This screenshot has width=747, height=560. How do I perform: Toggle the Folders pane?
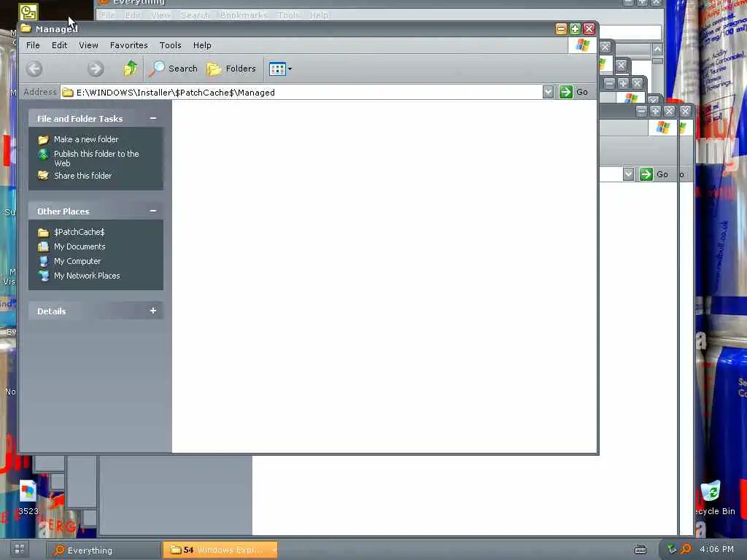[x=231, y=69]
